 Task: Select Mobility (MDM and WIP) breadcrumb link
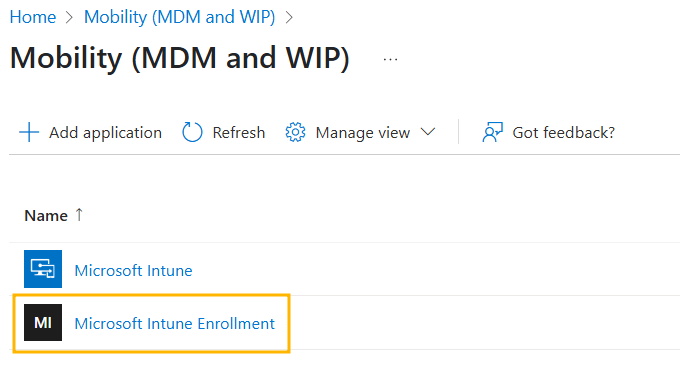click(180, 17)
